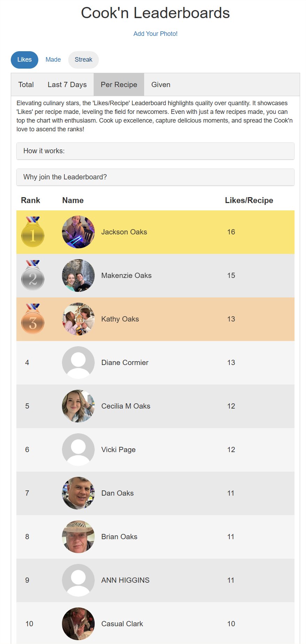Open Dan Oaks' profile photo
The height and width of the screenshot is (644, 306).
pos(78,493)
